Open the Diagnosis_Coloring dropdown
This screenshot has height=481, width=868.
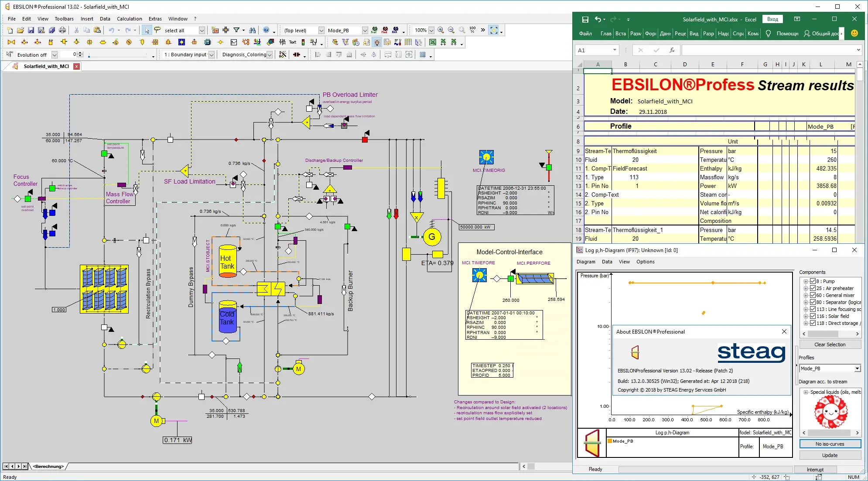click(270, 55)
